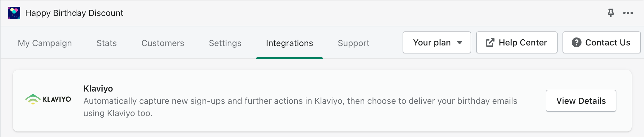Click the caret arrow next to Your plan
The width and height of the screenshot is (644, 137).
click(460, 43)
